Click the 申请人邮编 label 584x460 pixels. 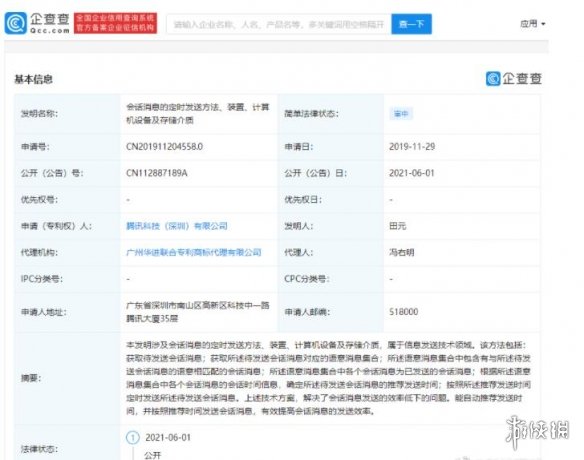(307, 312)
